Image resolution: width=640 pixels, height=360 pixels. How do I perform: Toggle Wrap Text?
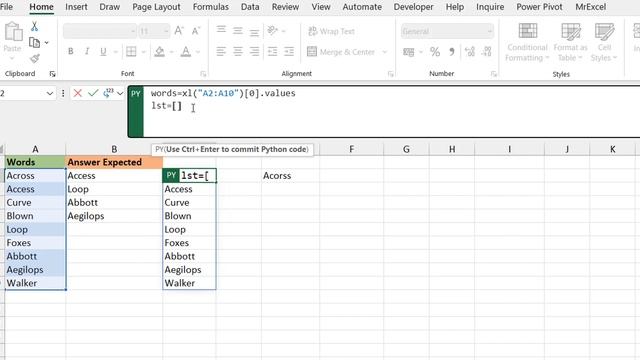[x=331, y=31]
